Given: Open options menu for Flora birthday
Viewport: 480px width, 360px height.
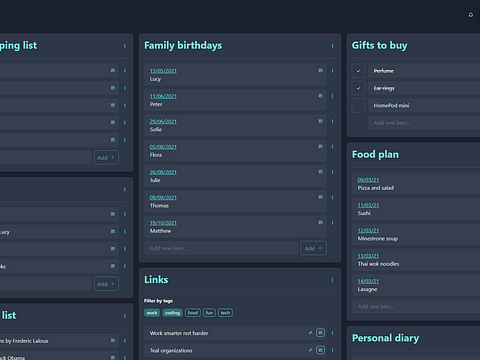Looking at the screenshot, I should (x=332, y=147).
